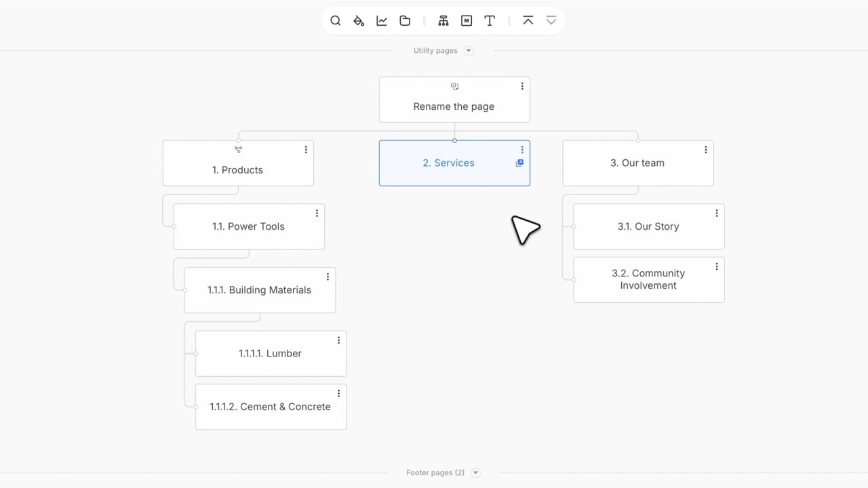
Task: Open options menu for 3. Our team
Action: click(x=706, y=150)
